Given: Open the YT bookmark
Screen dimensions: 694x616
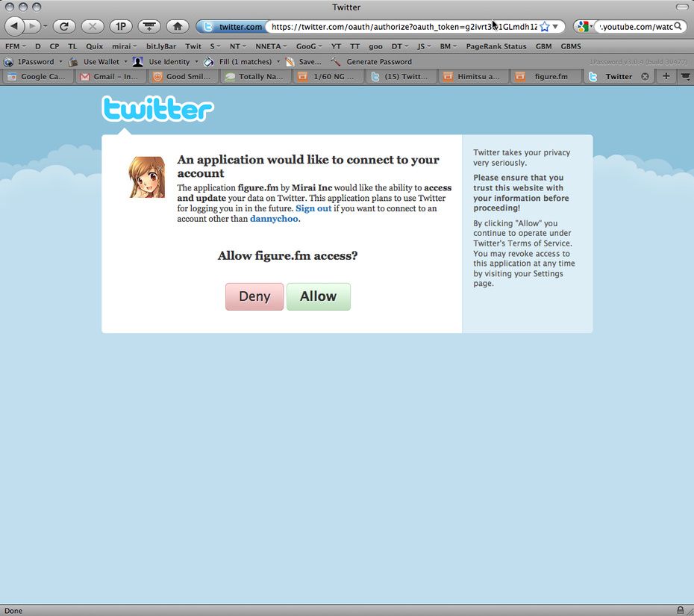Looking at the screenshot, I should pos(337,46).
